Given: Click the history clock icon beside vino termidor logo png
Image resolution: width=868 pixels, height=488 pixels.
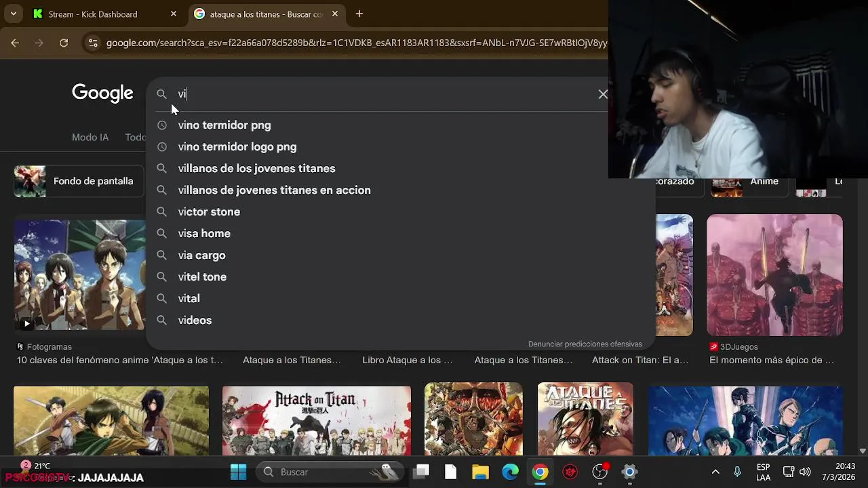Looking at the screenshot, I should tap(161, 146).
